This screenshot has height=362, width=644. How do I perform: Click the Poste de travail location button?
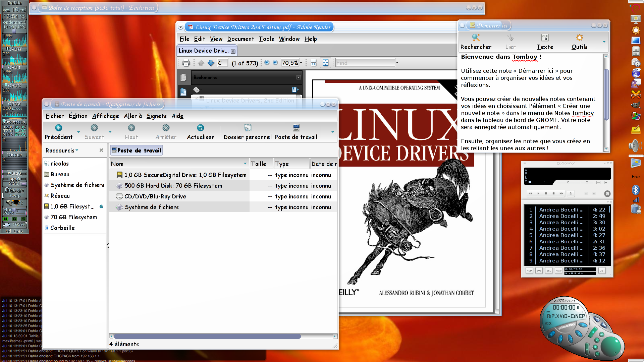click(137, 150)
